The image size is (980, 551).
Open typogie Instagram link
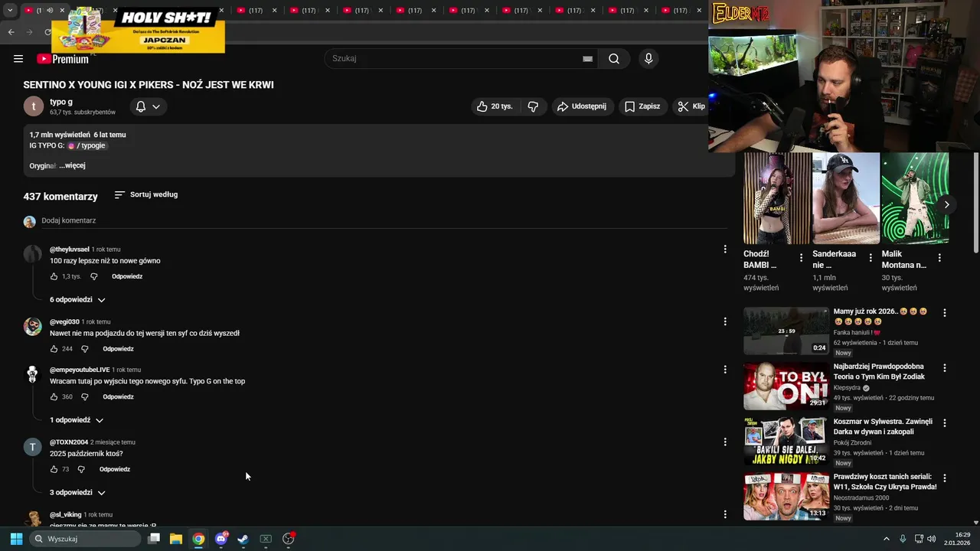(87, 145)
